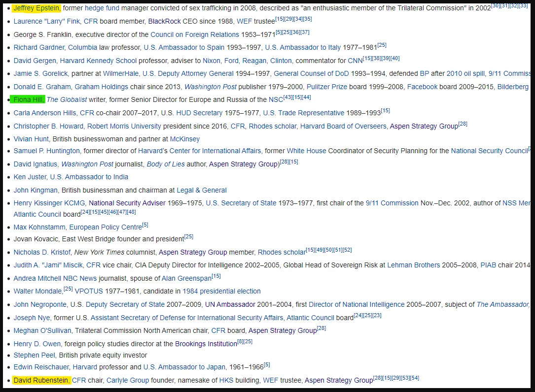Image resolution: width=535 pixels, height=392 pixels.
Task: Click U.S. Ambassador to India link
Action: click(x=89, y=177)
